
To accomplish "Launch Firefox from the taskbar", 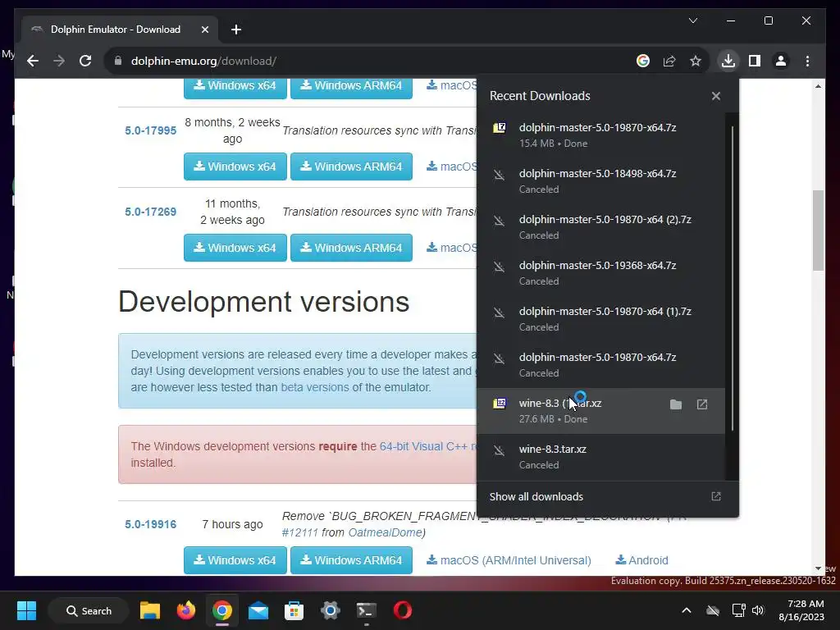I will click(186, 610).
